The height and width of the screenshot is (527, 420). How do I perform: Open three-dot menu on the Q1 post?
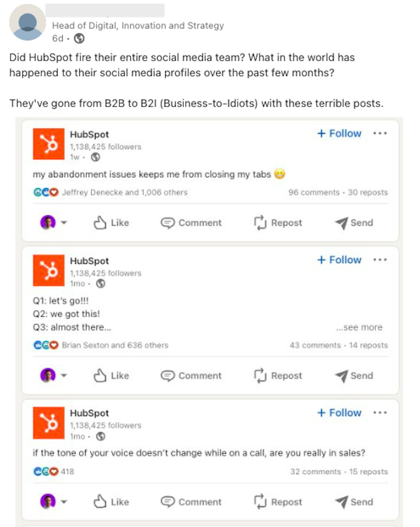(x=380, y=260)
